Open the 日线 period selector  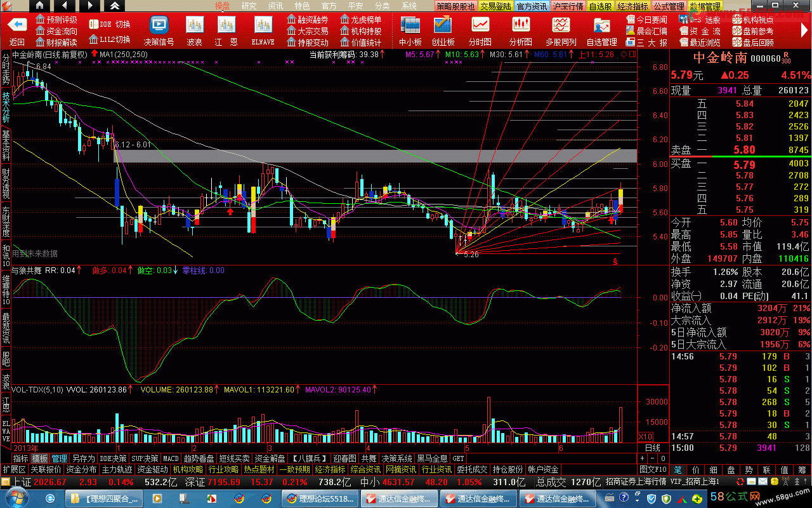pos(652,448)
